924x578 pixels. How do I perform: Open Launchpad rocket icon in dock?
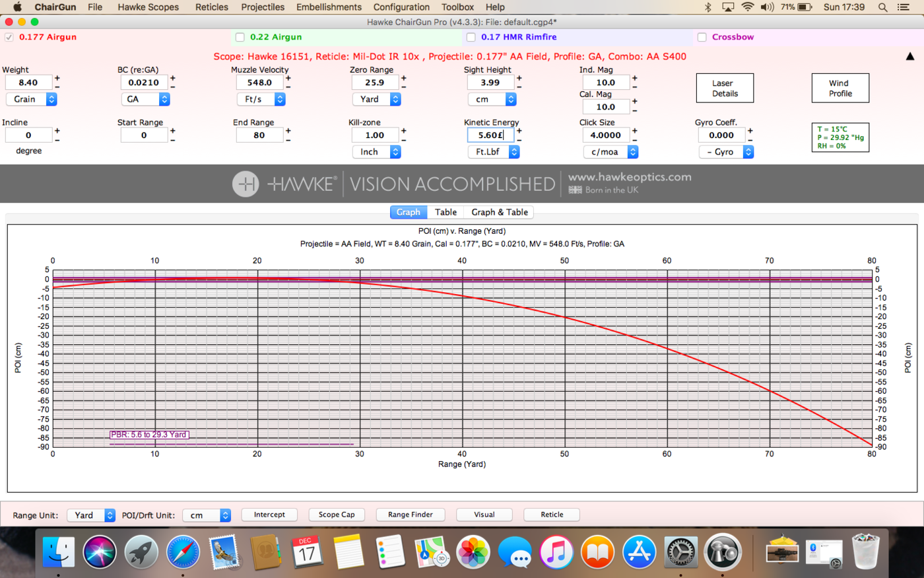[x=141, y=552]
